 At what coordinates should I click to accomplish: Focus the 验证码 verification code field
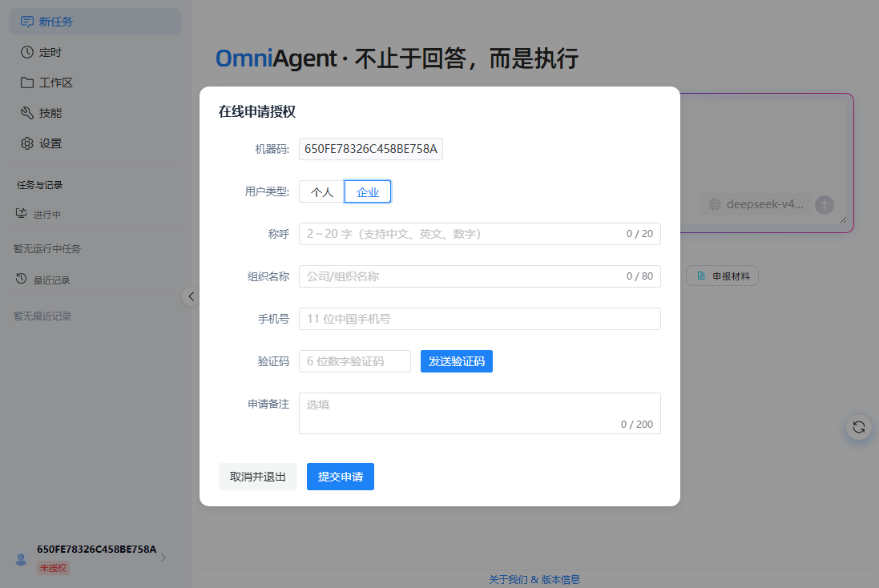pyautogui.click(x=355, y=361)
